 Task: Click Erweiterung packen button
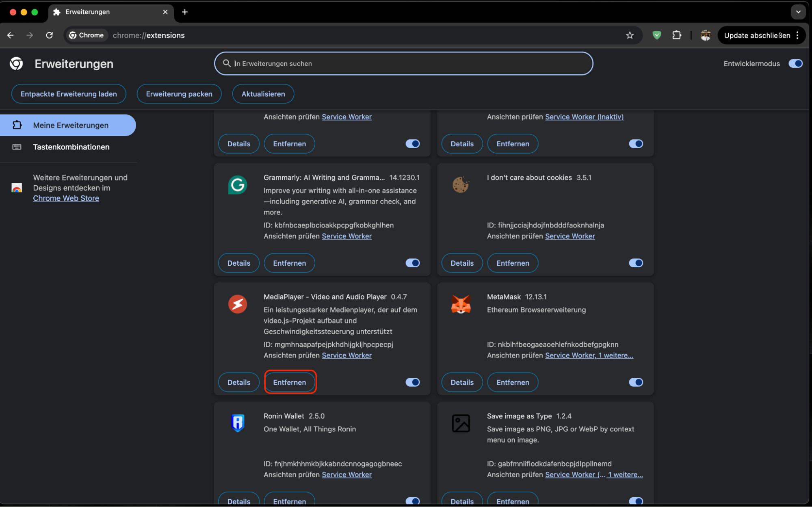[179, 94]
